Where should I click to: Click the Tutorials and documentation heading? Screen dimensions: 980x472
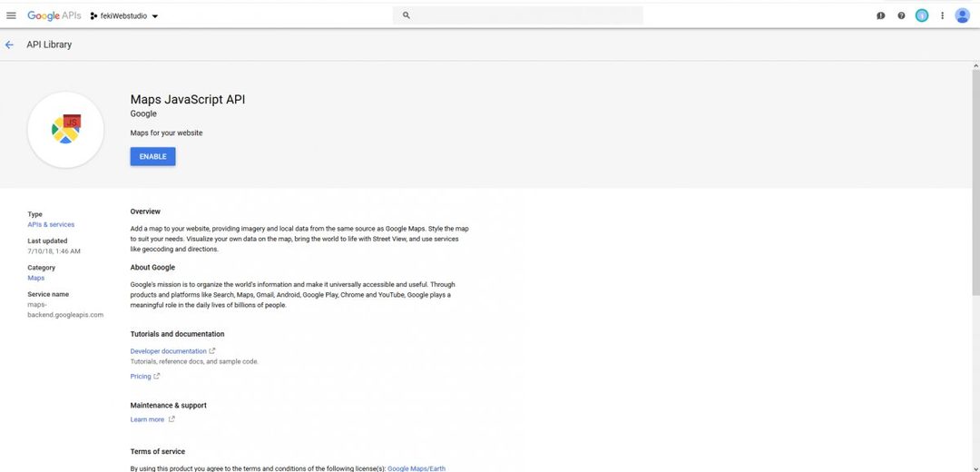click(x=177, y=334)
